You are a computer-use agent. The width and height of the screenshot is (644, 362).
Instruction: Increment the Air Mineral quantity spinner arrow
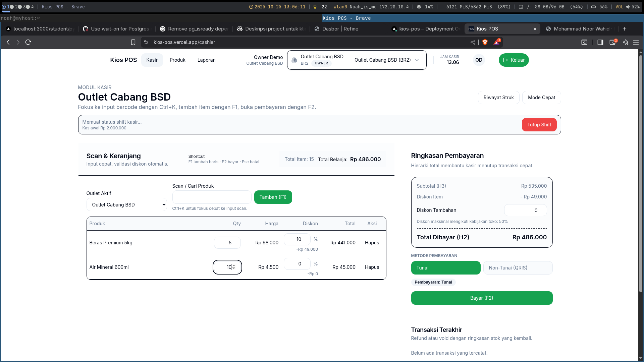click(x=234, y=265)
